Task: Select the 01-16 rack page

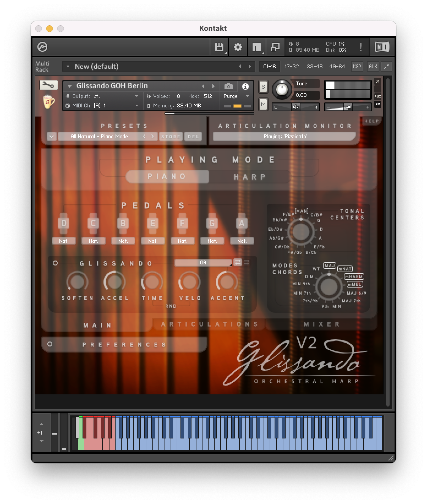Action: (269, 66)
